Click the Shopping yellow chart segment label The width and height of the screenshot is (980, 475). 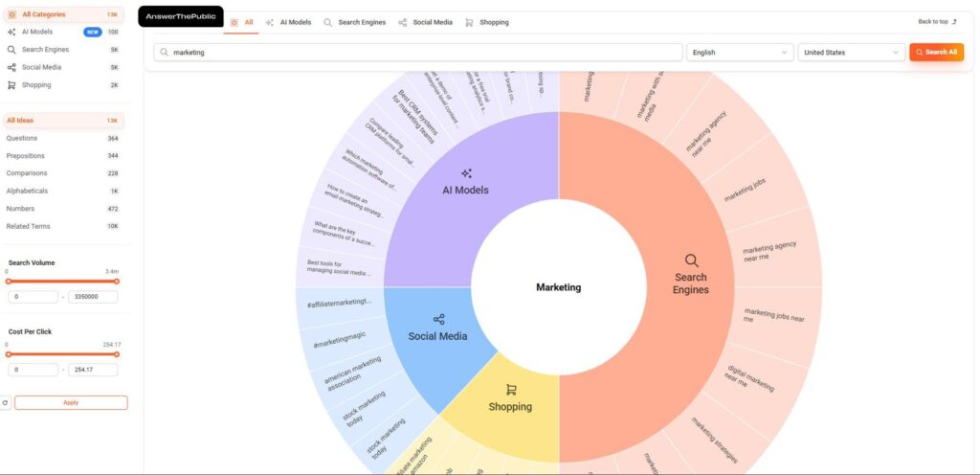coord(510,407)
